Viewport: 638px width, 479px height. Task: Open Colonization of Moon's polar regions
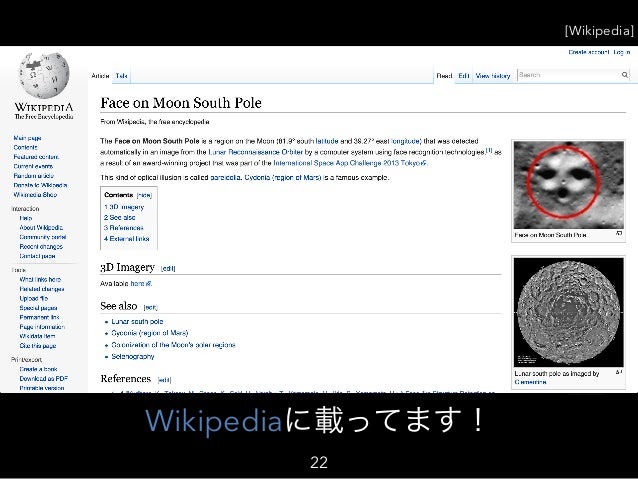173,345
